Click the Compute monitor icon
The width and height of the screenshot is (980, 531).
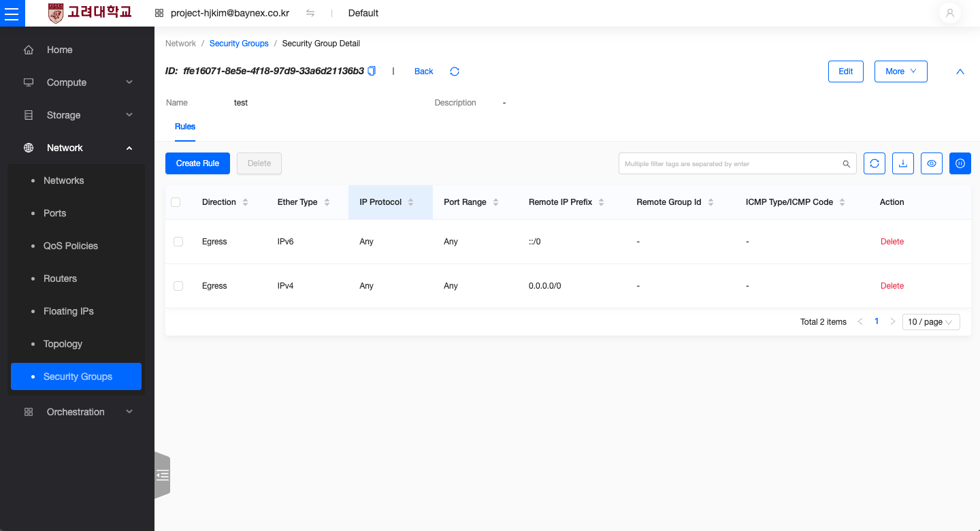point(29,82)
